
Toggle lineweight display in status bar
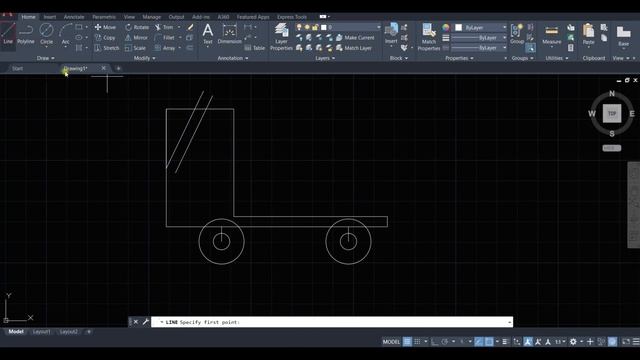(505, 342)
